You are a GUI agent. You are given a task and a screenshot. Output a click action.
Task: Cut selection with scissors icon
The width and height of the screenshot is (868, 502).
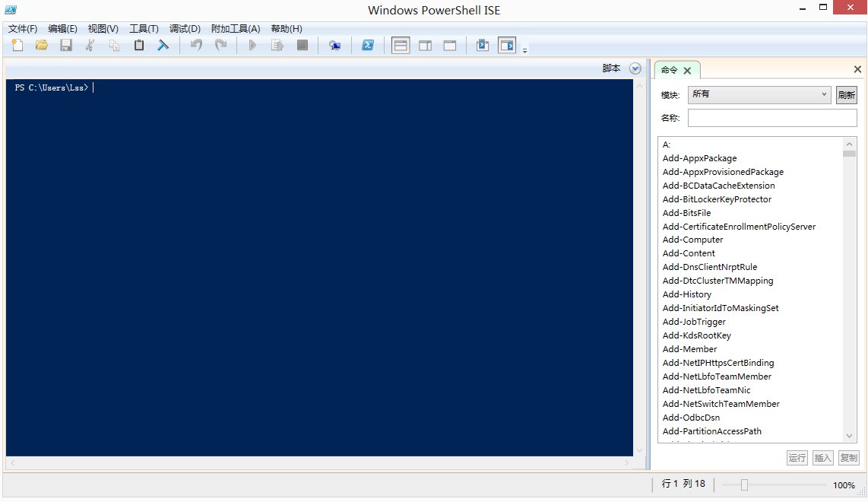point(90,46)
